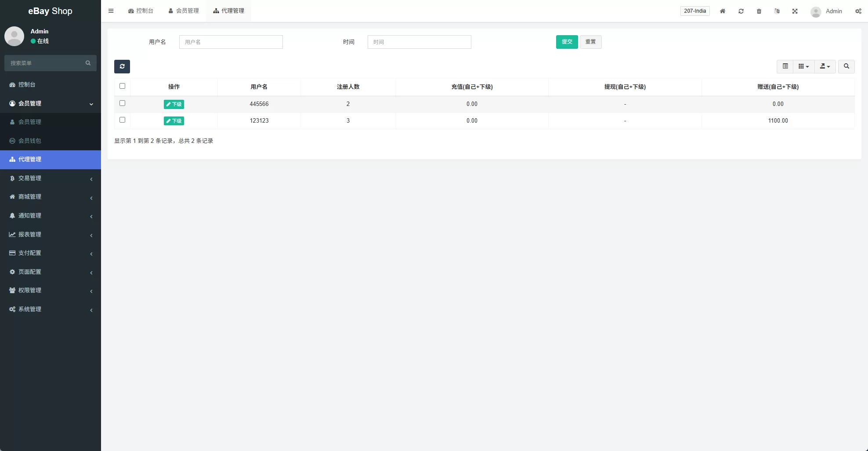Click inside the 用户名 search input field
The height and width of the screenshot is (451, 868).
(231, 42)
